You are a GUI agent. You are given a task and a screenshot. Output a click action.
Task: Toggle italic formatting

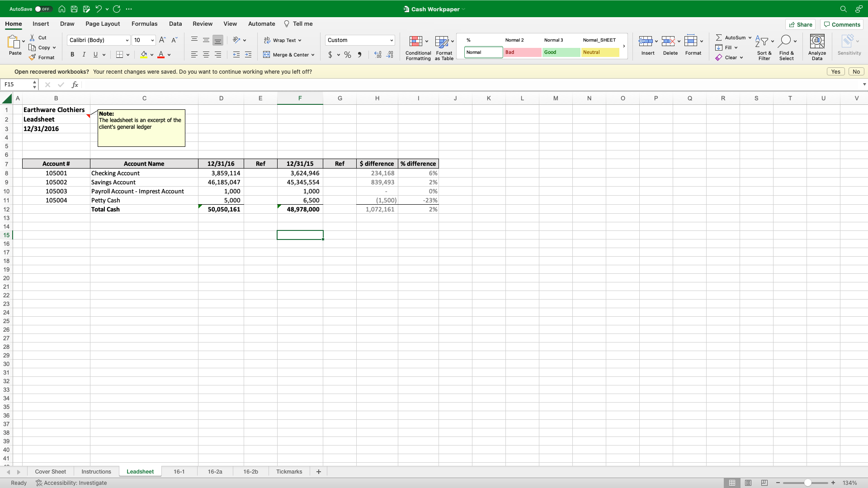tap(84, 54)
